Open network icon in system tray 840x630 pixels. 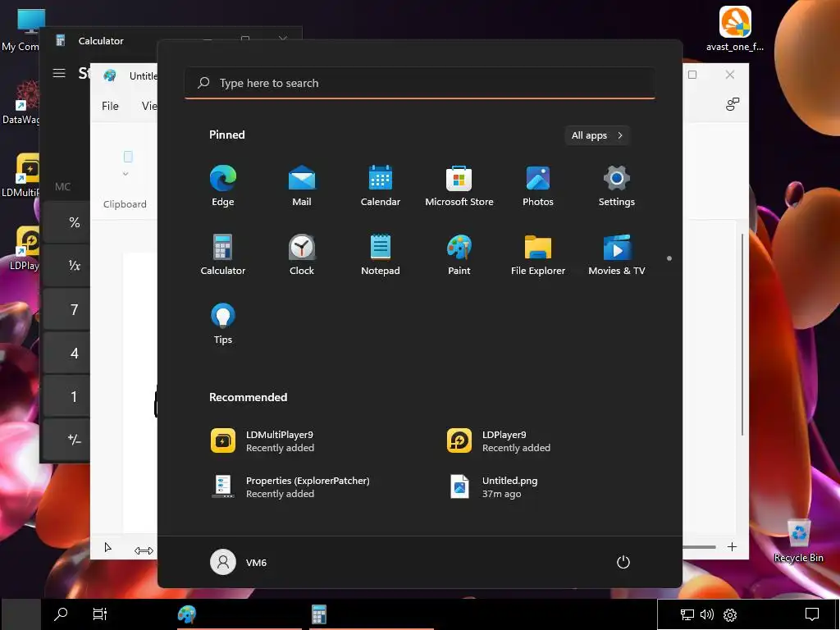point(687,614)
